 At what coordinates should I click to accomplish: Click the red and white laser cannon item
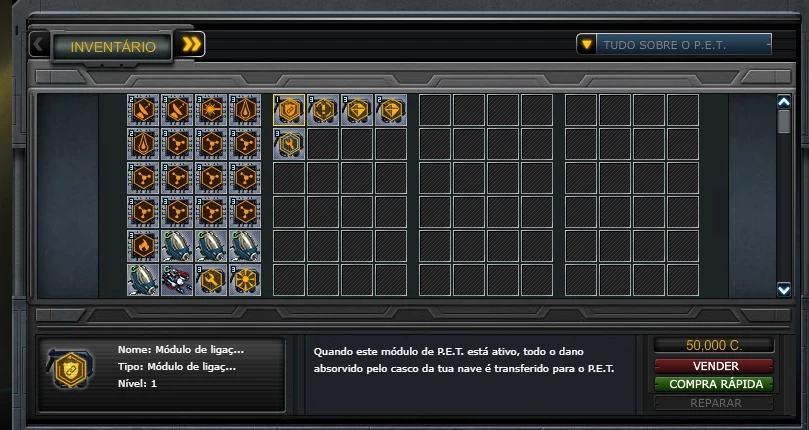177,280
